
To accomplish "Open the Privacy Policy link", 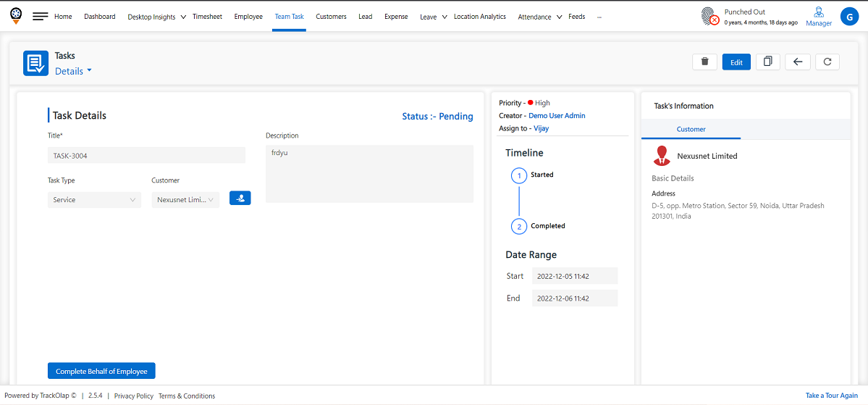I will click(133, 396).
